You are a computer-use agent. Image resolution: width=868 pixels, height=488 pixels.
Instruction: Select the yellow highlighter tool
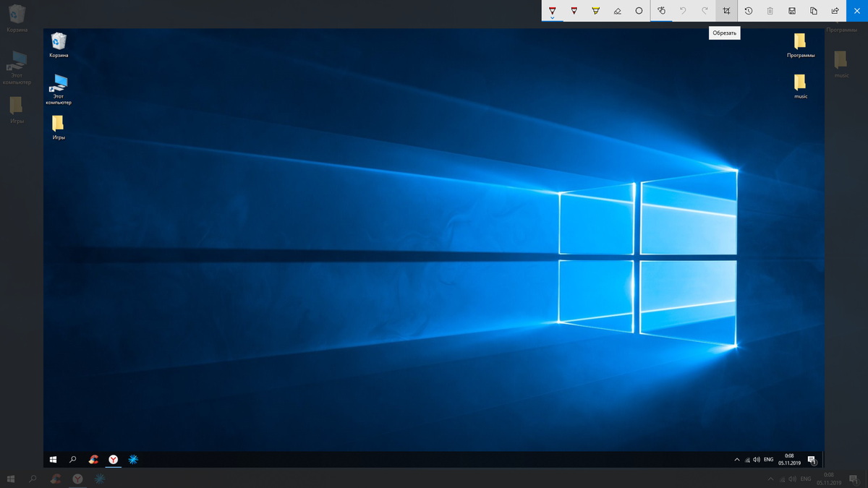tap(595, 11)
